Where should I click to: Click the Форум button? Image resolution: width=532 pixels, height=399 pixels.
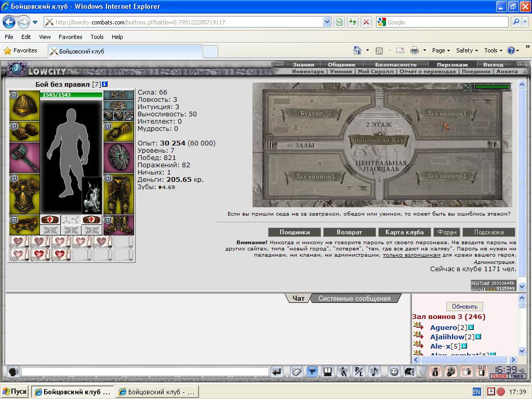point(447,232)
